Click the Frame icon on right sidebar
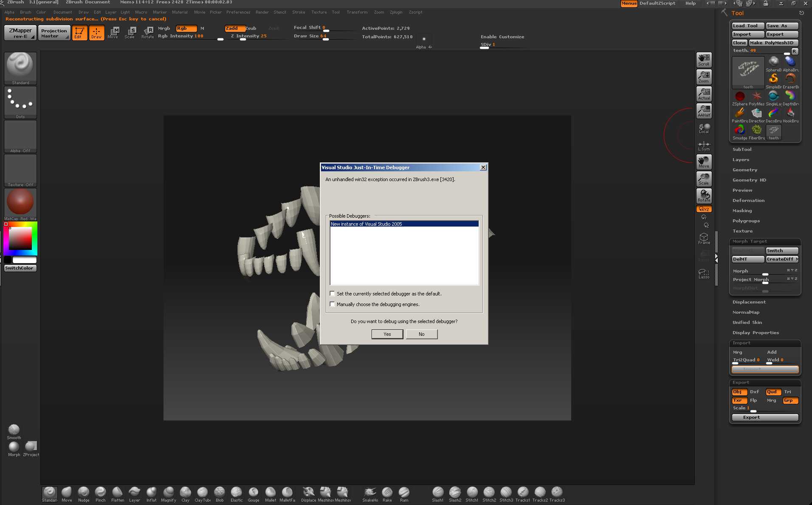 coord(704,238)
